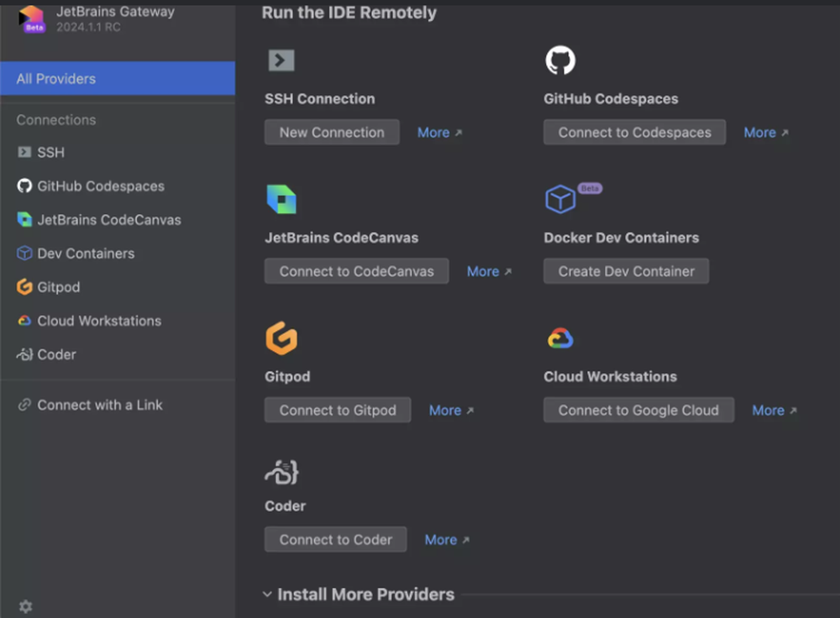Click the link icon beside Connect with a Link
This screenshot has width=840, height=618.
(24, 405)
